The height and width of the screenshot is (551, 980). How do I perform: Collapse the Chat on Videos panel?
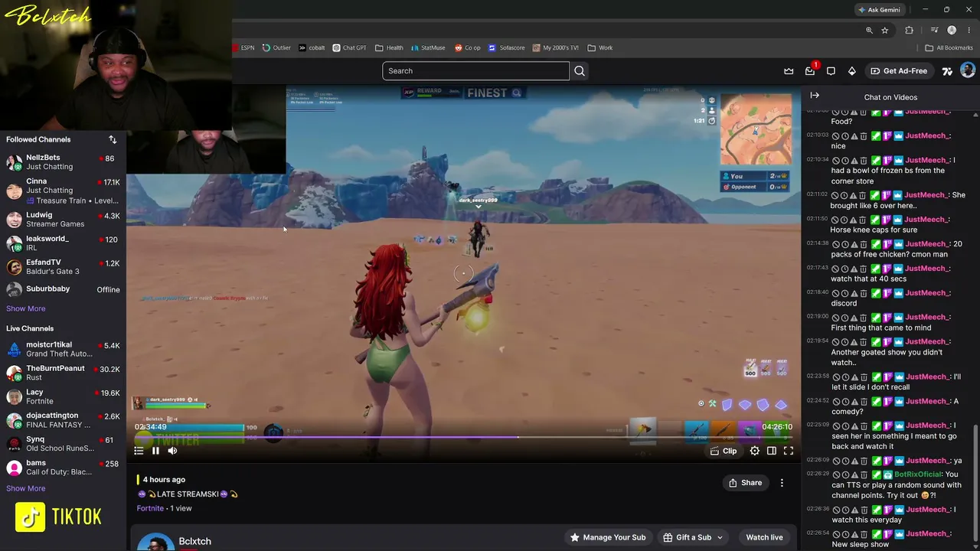click(x=815, y=96)
